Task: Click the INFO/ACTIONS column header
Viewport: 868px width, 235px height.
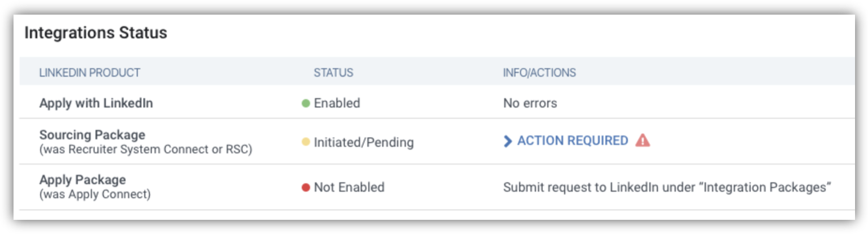Action: point(539,73)
